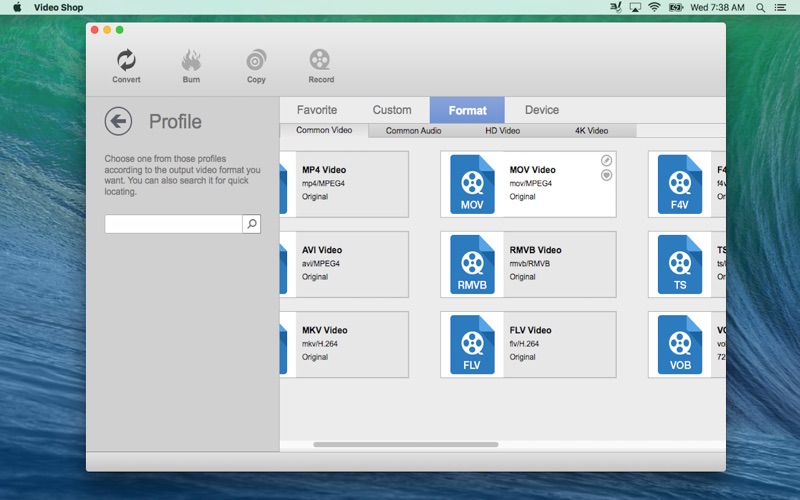800x500 pixels.
Task: Choose the MKV Video profile title
Action: click(324, 330)
